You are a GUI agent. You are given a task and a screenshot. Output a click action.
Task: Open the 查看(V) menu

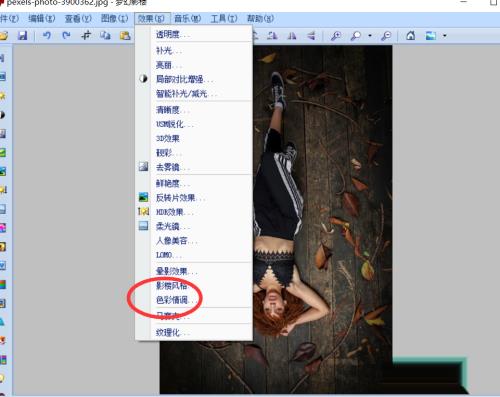click(78, 18)
